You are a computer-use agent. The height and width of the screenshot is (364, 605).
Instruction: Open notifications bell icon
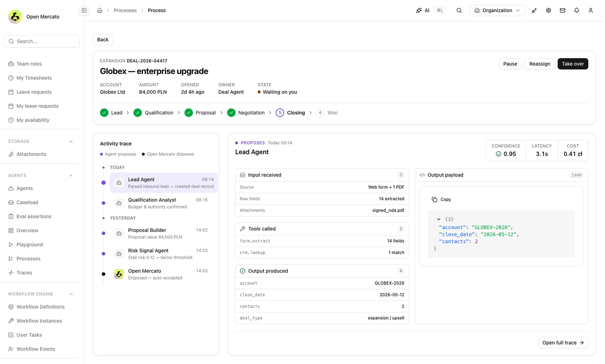coord(577,10)
